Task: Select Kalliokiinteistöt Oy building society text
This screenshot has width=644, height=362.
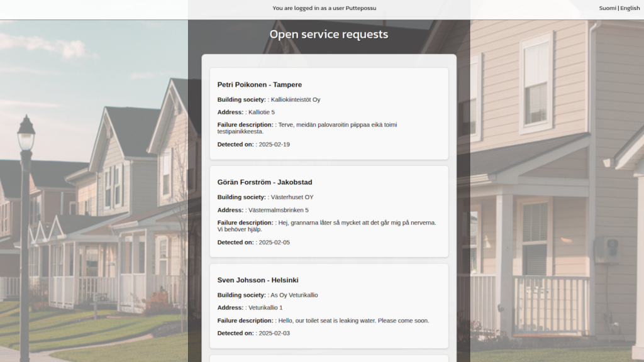Action: point(296,100)
